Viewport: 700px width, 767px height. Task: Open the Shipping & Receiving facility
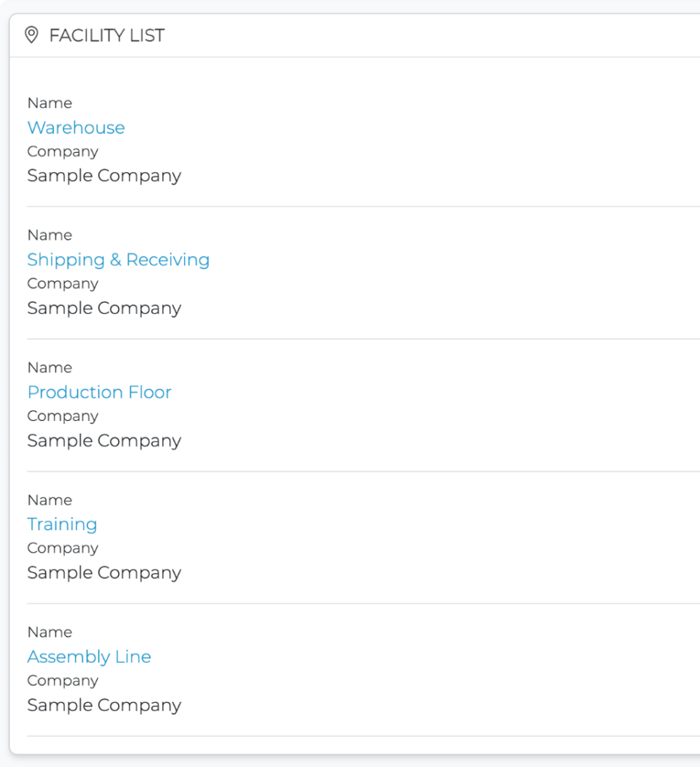coord(118,260)
